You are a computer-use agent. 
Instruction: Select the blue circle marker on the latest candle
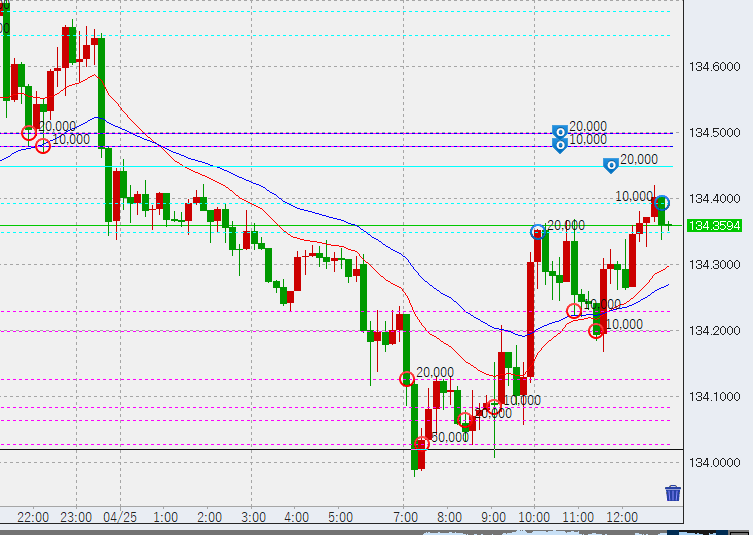661,203
